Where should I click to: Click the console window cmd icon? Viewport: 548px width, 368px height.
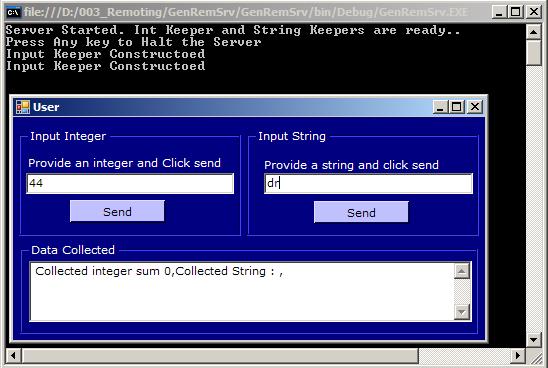14,13
